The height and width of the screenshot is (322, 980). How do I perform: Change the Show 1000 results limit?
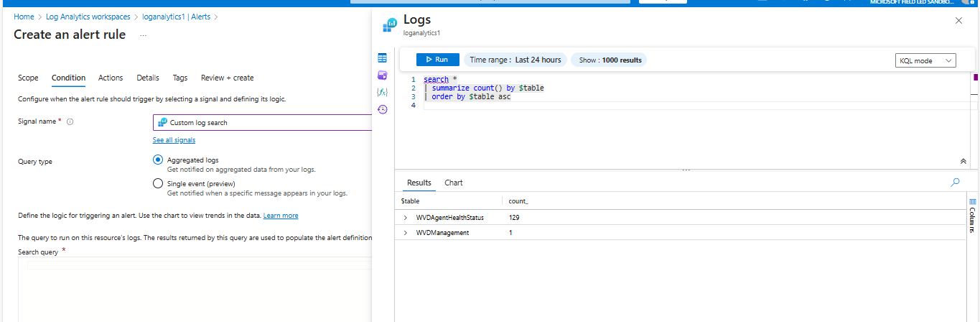tap(610, 60)
